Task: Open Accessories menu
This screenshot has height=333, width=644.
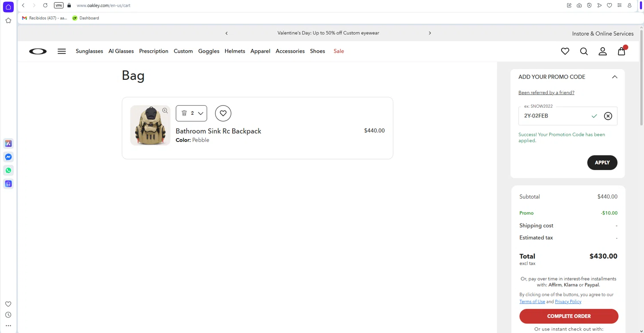Action: tap(290, 51)
